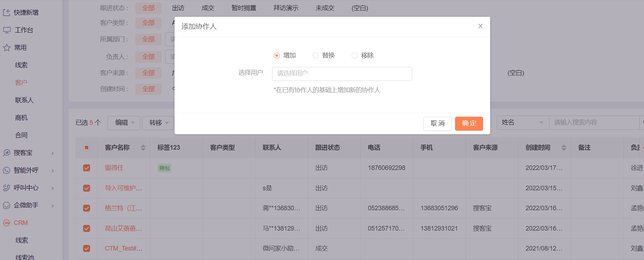Uncheck the 留得住 customer row checkbox
This screenshot has height=260, width=644.
[x=87, y=168]
